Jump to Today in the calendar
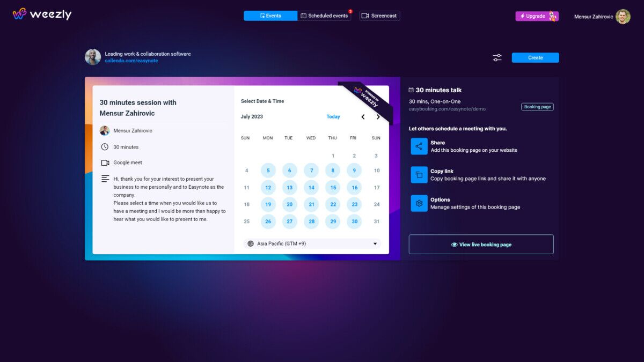This screenshot has width=644, height=362. point(333,117)
